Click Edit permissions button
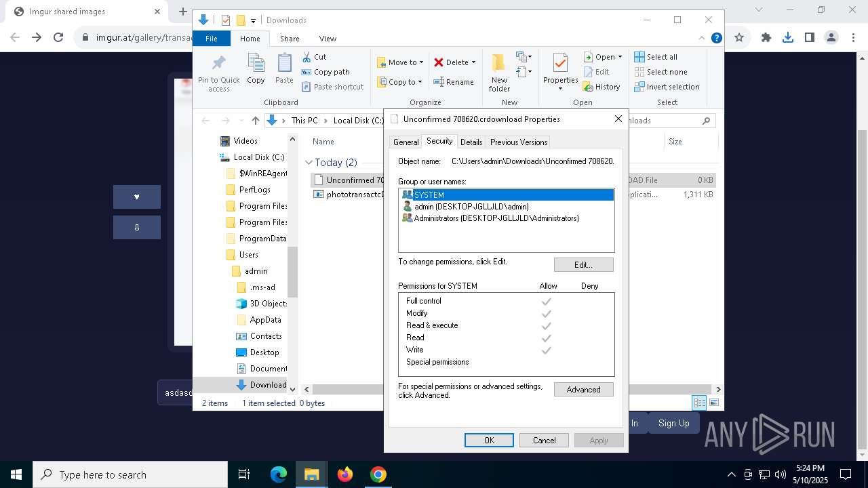Screen dimensions: 868x488 [583, 264]
